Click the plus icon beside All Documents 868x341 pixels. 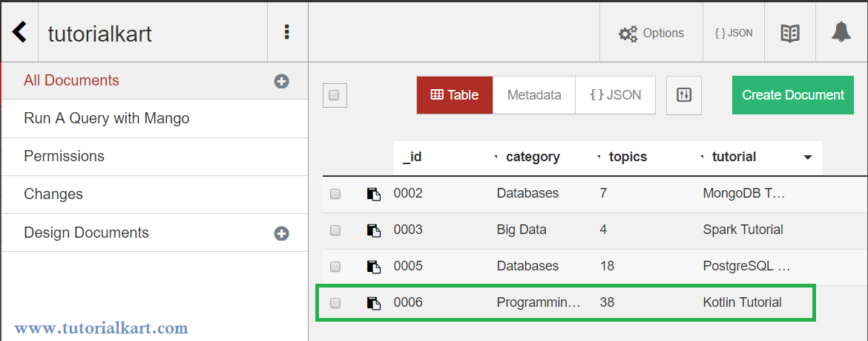pos(282,82)
